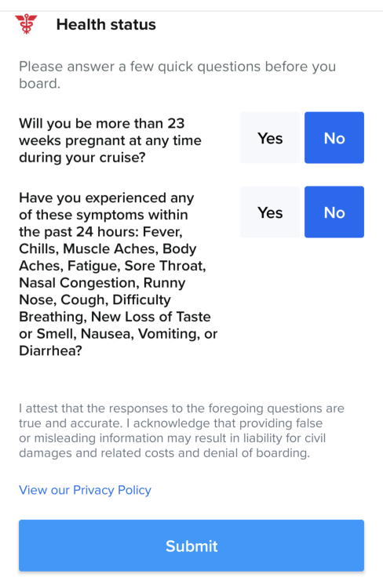Choose Yes for symptoms in past 24 hours
Image resolution: width=383 pixels, height=588 pixels.
[270, 212]
